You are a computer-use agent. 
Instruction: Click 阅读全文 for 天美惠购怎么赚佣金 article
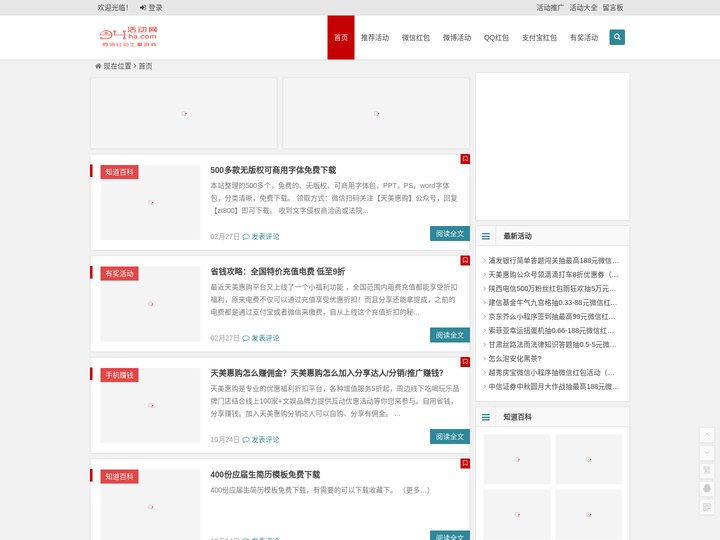(x=450, y=437)
